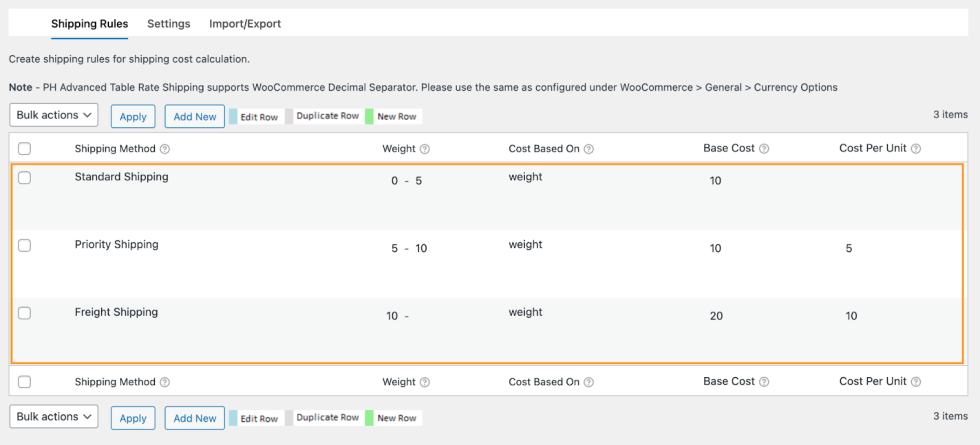Image resolution: width=980 pixels, height=445 pixels.
Task: Click help icon beside top Cost Per Unit header
Action: point(916,149)
